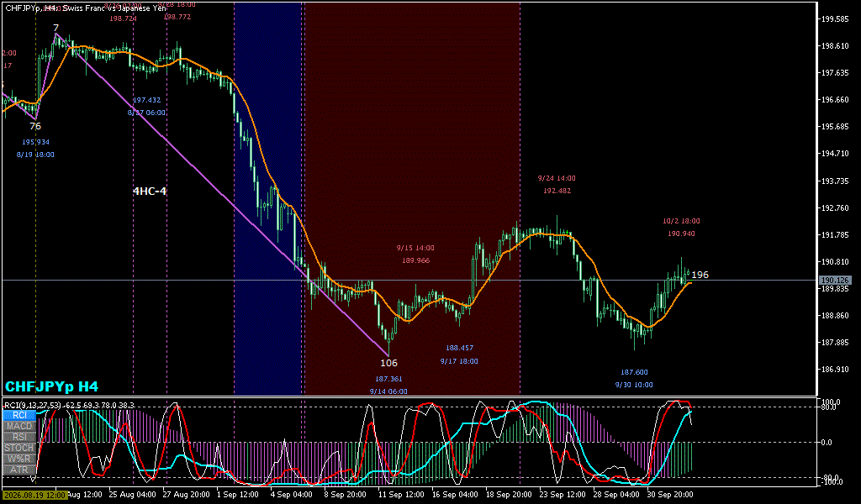
Task: Switch to the RSI indicator button
Action: point(19,437)
